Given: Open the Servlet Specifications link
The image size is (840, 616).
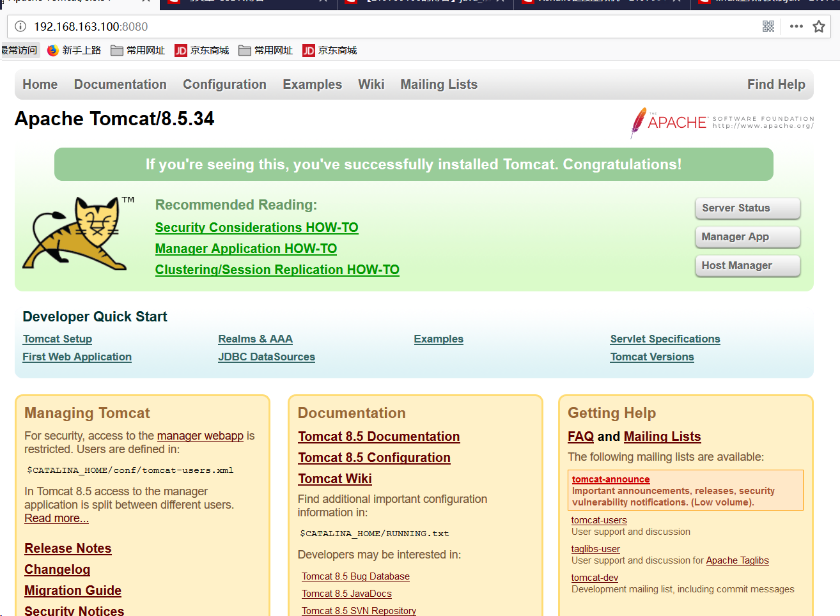Looking at the screenshot, I should pyautogui.click(x=665, y=339).
